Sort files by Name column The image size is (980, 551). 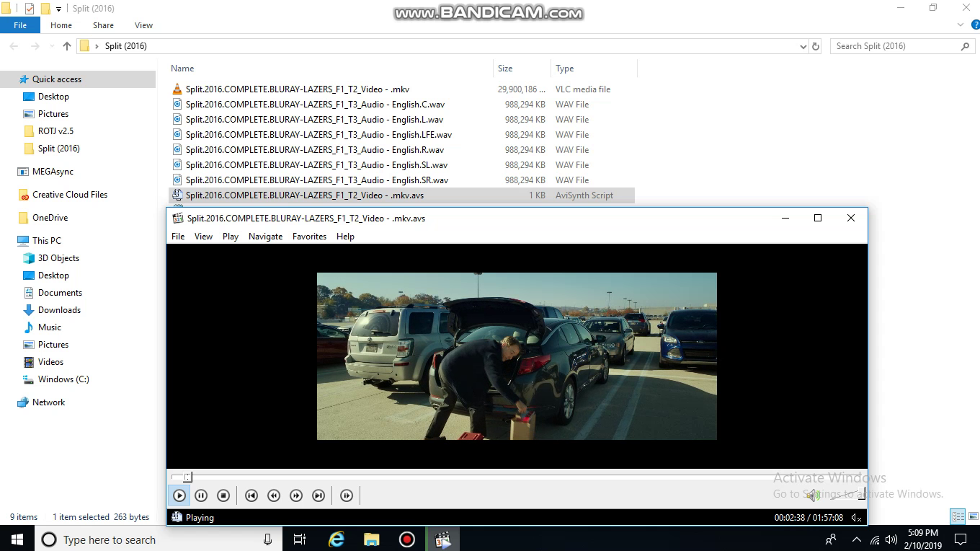182,69
